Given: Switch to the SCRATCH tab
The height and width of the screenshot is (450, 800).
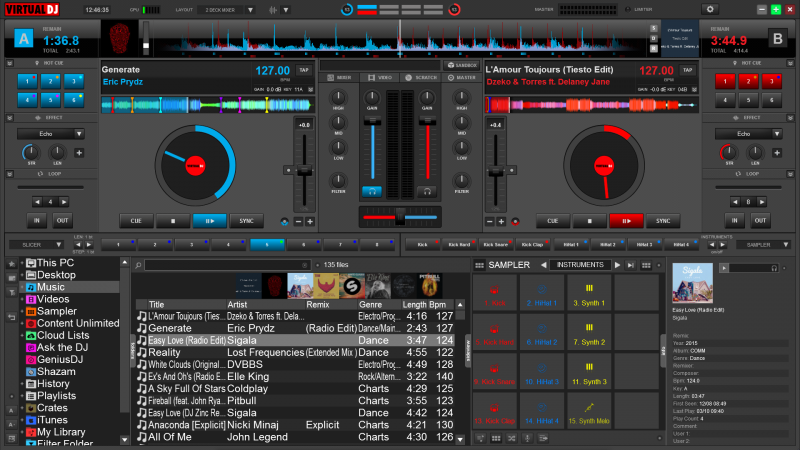Looking at the screenshot, I should click(x=421, y=78).
